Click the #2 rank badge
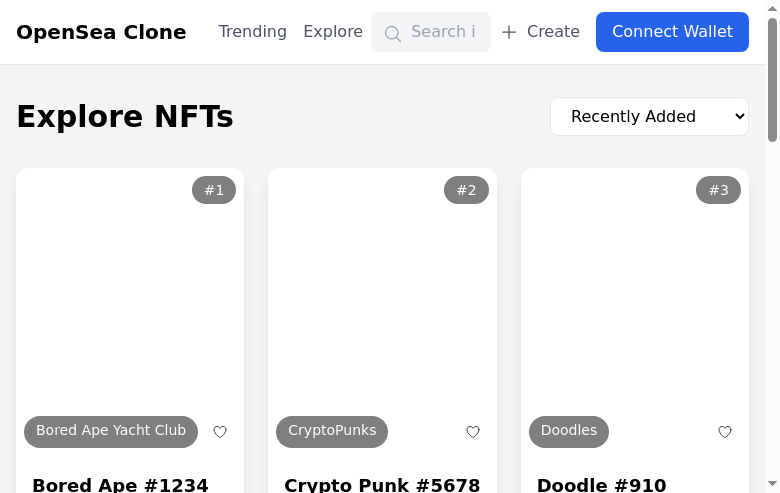The height and width of the screenshot is (493, 780). [466, 190]
